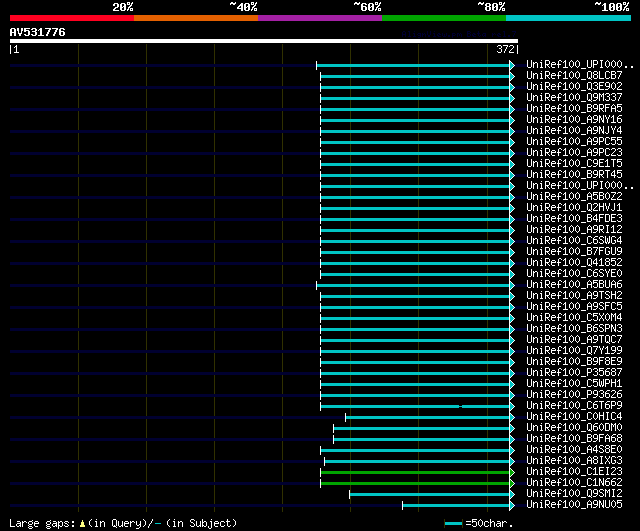
Task: Click the purple ~60% identity legend segment
Action: point(320,18)
